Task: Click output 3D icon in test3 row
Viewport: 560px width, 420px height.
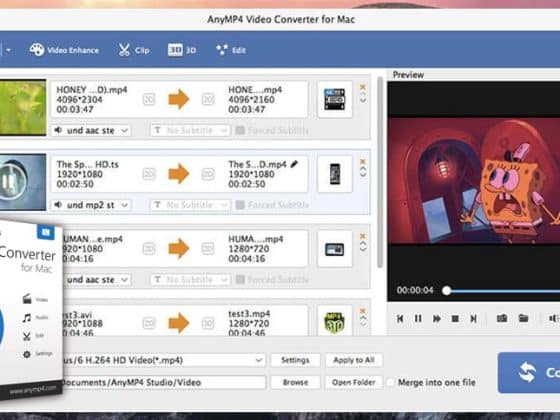Action: click(x=208, y=323)
